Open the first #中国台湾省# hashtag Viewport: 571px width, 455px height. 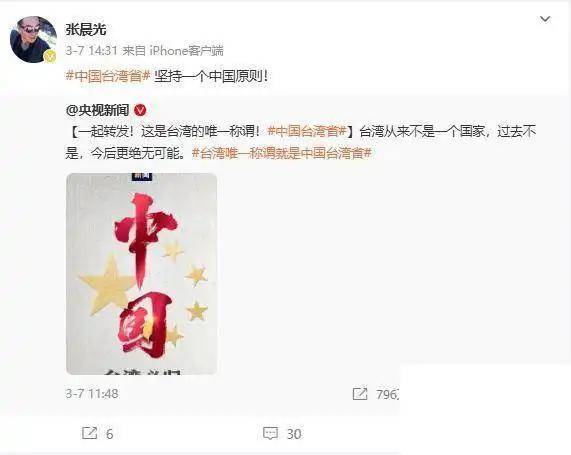click(108, 76)
